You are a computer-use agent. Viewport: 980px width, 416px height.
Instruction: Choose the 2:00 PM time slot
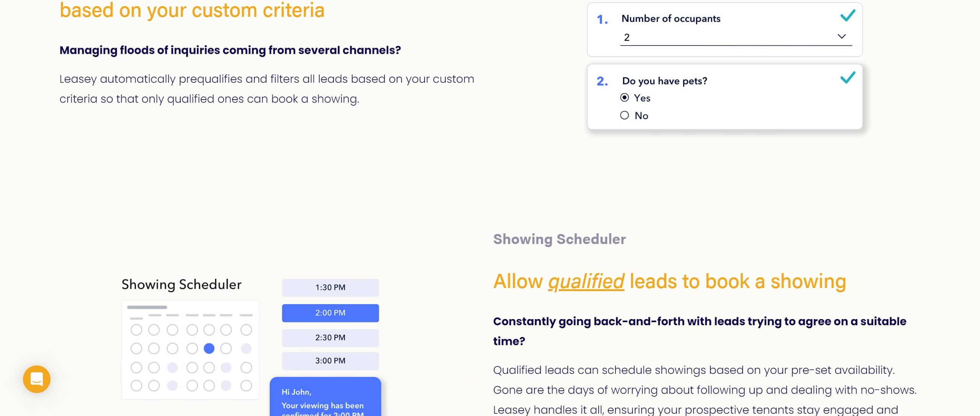(330, 313)
